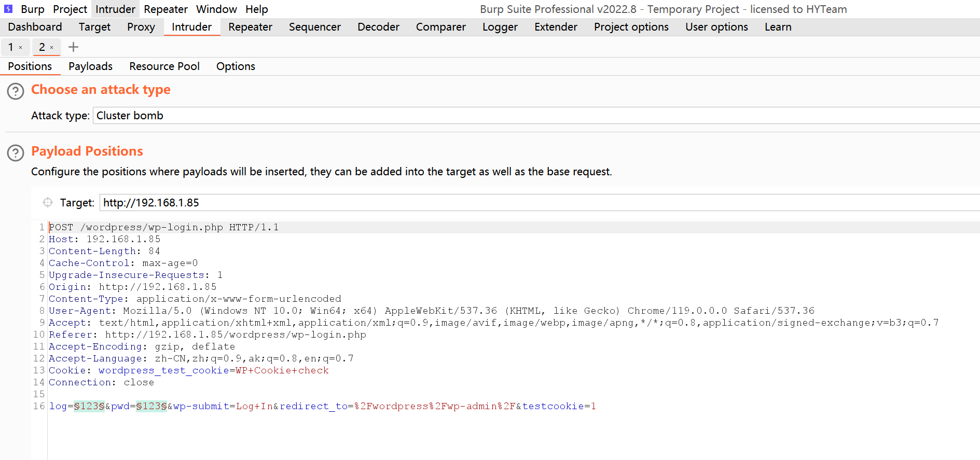Image resolution: width=980 pixels, height=460 pixels.
Task: Switch to the Target tab
Action: coord(94,27)
